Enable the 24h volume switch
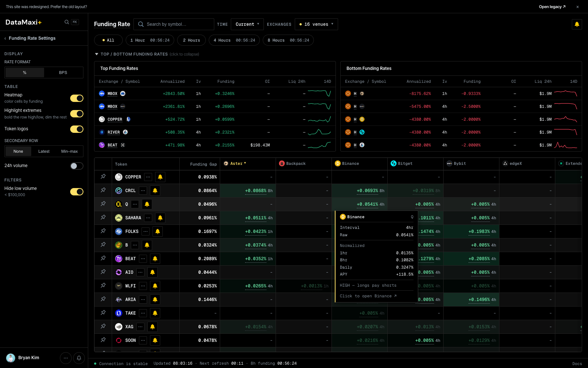Image resolution: width=588 pixels, height=368 pixels. (77, 166)
